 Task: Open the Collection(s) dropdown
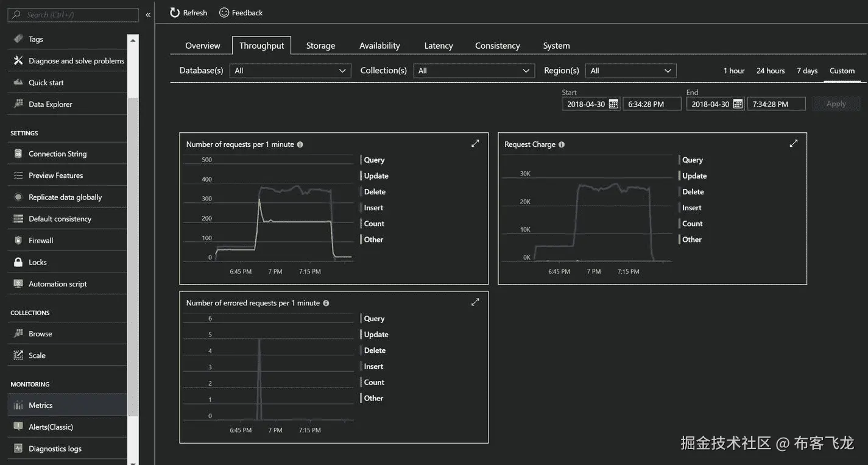(x=474, y=71)
